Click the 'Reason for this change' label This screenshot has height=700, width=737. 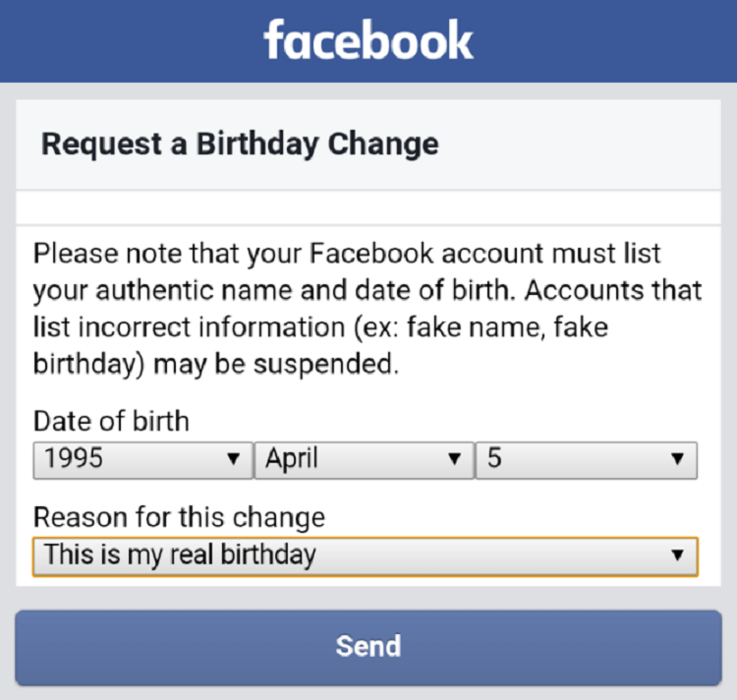[179, 517]
